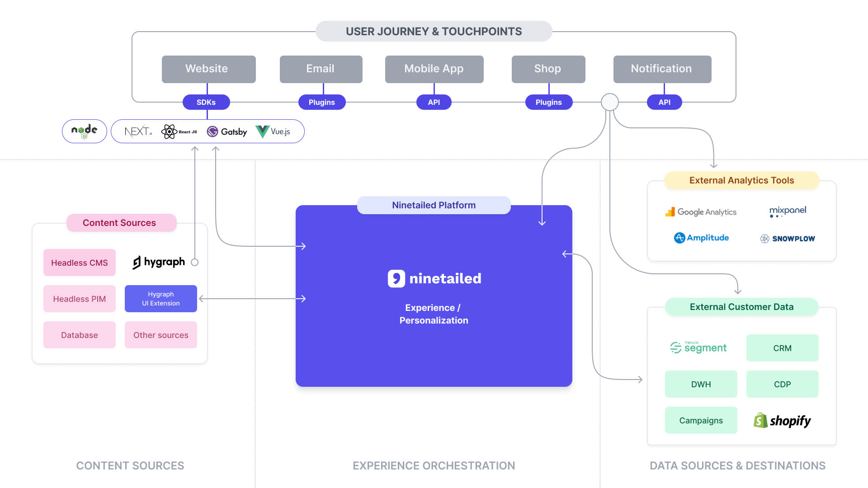
Task: Select the Ninetailed Platform label
Action: [x=434, y=205]
